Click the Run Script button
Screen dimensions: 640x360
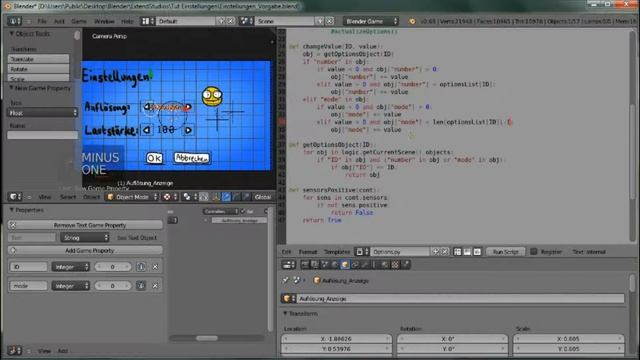(505, 252)
